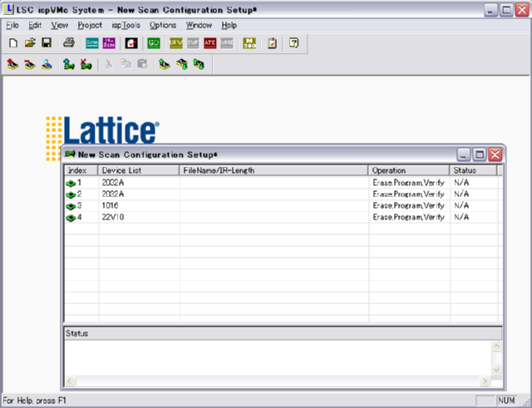Open the Window menu
The height and width of the screenshot is (408, 532).
pos(199,26)
